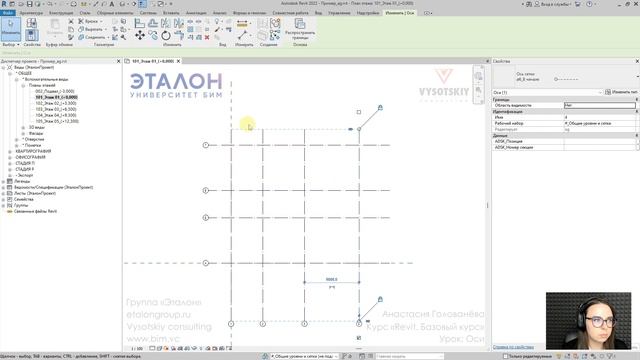The height and width of the screenshot is (360, 640).
Task: Open the Type Properties icon in ribbon
Action: [32, 23]
